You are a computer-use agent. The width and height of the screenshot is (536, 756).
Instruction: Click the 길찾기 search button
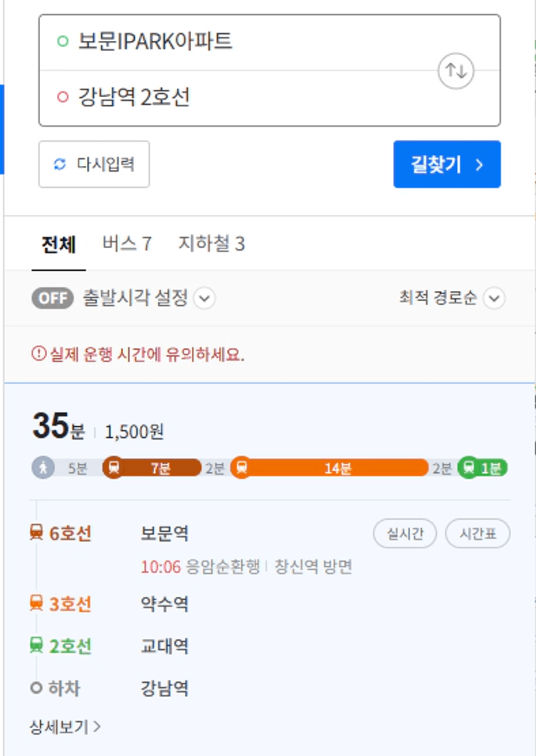click(447, 165)
